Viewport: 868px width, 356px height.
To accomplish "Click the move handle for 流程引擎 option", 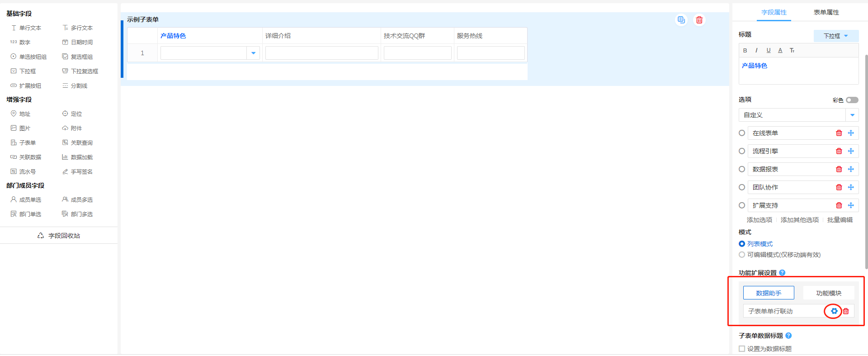I will point(851,151).
